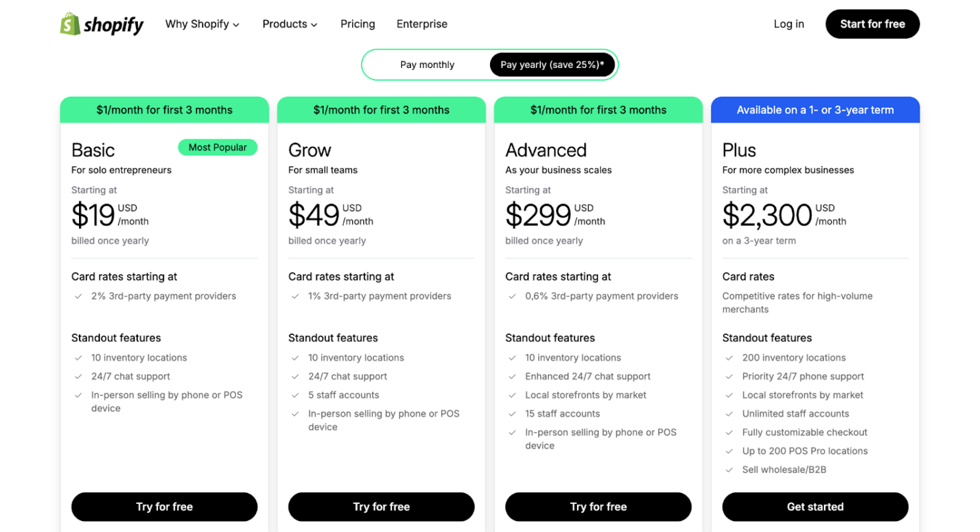Click checkmark beside "5 staff accounts" under Grow
Viewport: 980px width, 532px height.
(295, 395)
